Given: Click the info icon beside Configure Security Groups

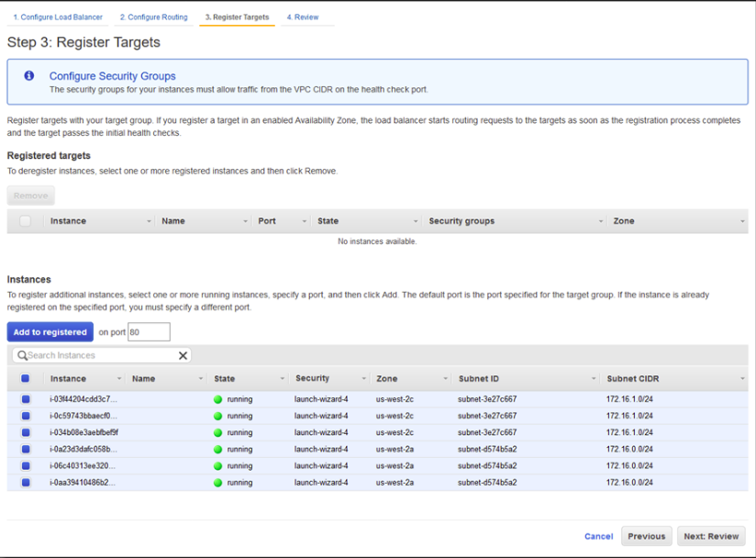Looking at the screenshot, I should 29,76.
